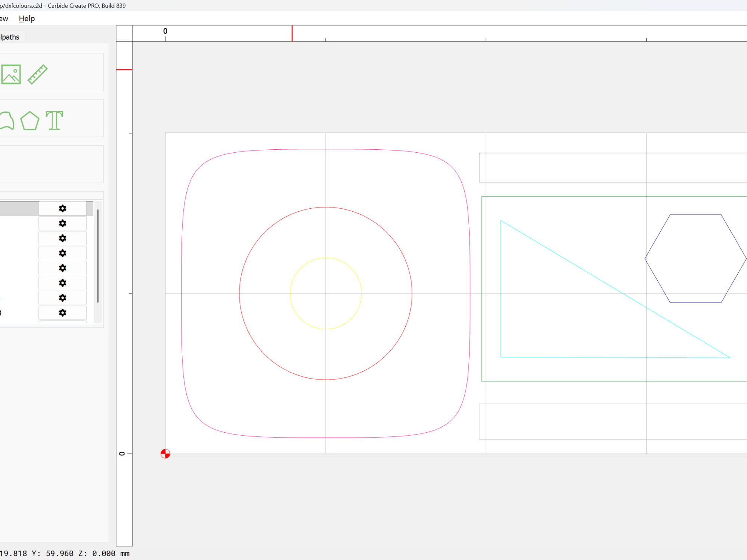This screenshot has height=560, width=747.
Task: Select the Text tool
Action: 55,121
